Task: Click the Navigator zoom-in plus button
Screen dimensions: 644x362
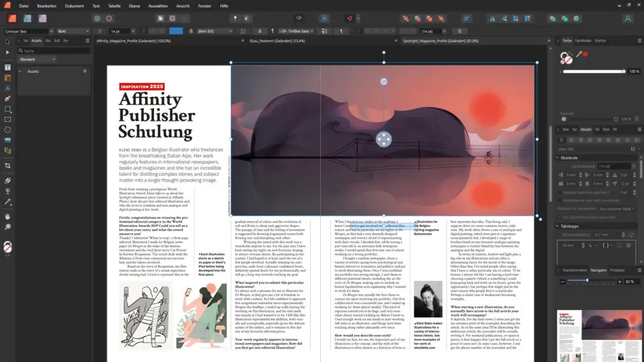Action: coord(619,282)
